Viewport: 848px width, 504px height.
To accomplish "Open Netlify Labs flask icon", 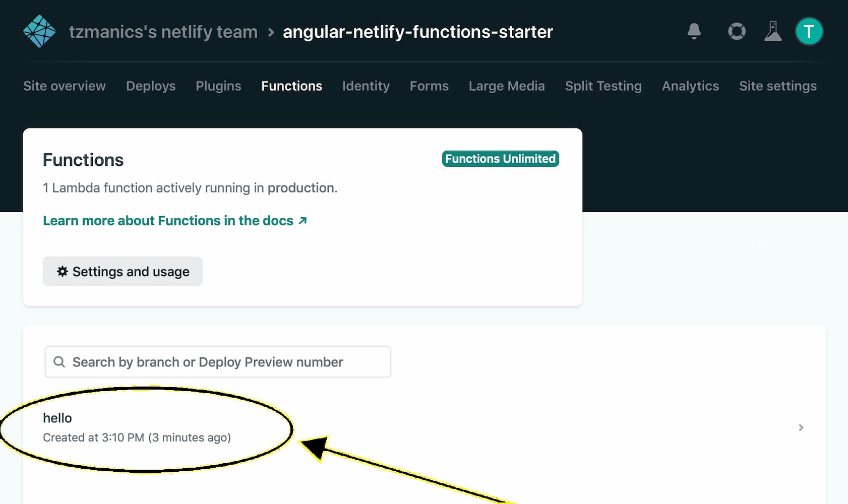I will pos(772,31).
